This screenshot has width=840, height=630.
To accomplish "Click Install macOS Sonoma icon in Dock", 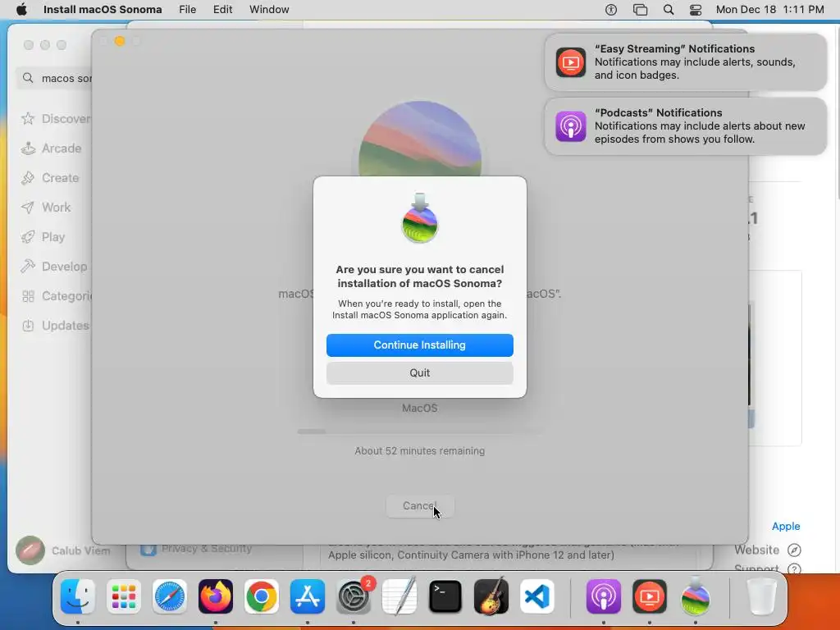I will click(696, 596).
